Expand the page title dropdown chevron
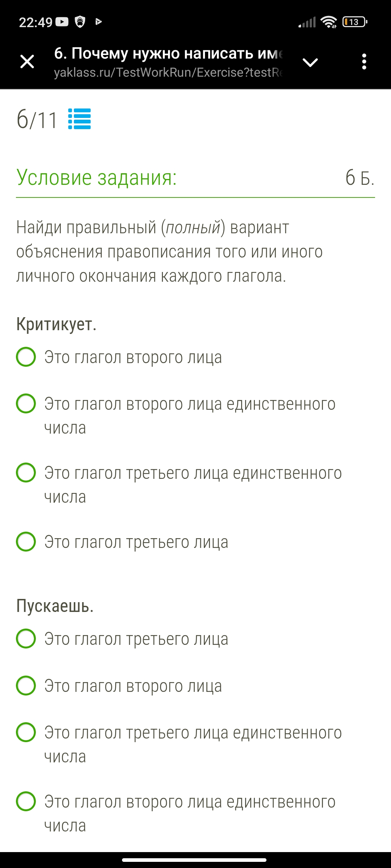 310,62
